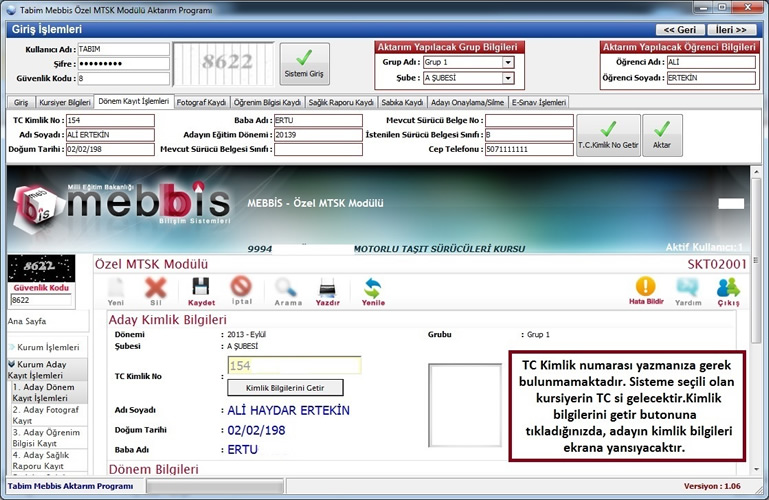Click the top TC Kimlik No field

pyautogui.click(x=110, y=121)
